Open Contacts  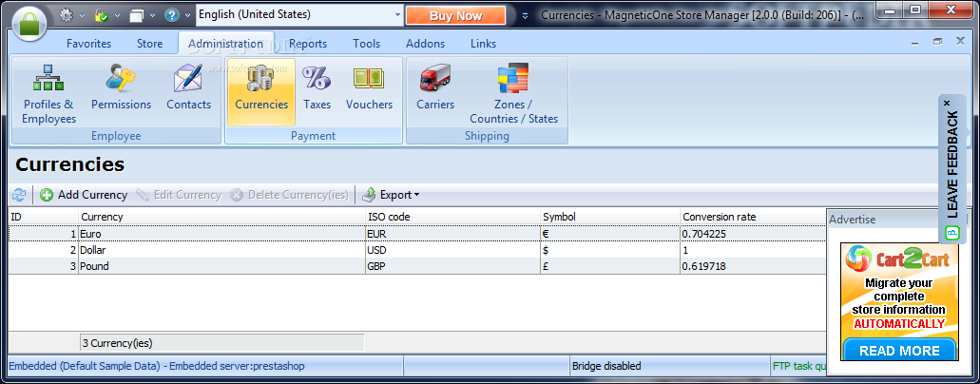[189, 87]
